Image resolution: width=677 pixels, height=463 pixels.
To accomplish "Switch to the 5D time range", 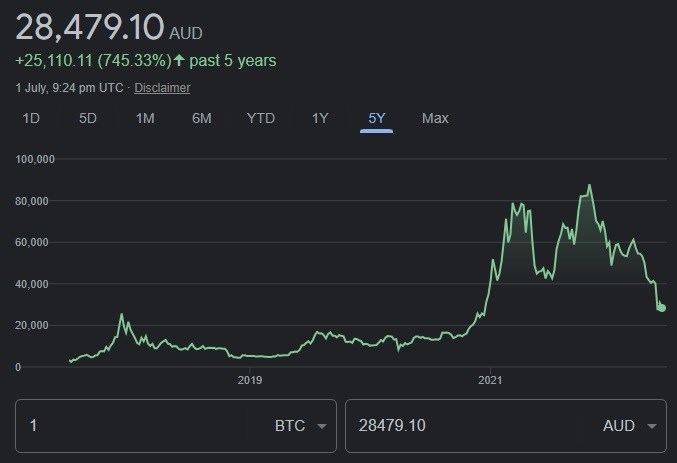I will click(88, 118).
